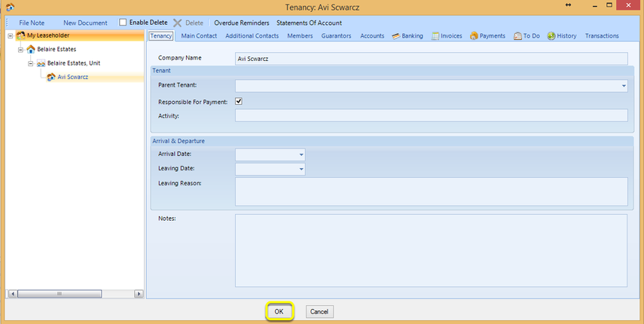The height and width of the screenshot is (324, 644).
Task: Click the OK button
Action: [279, 312]
